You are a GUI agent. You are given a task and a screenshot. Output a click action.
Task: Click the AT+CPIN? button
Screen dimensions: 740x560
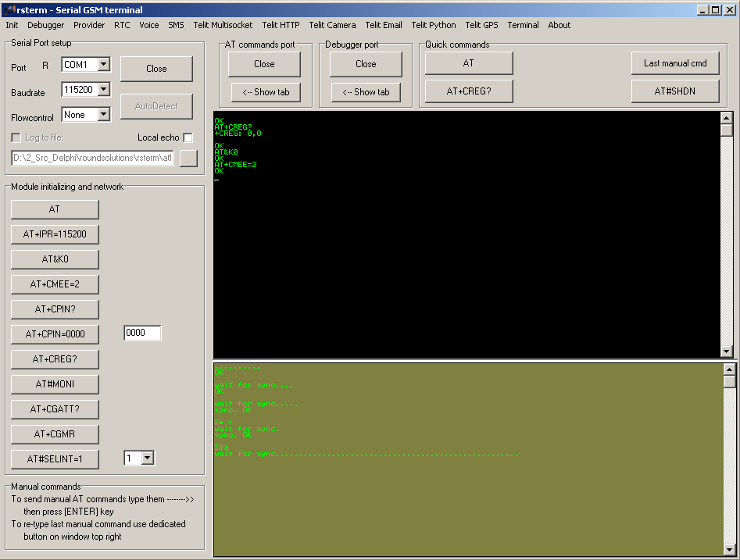(55, 309)
